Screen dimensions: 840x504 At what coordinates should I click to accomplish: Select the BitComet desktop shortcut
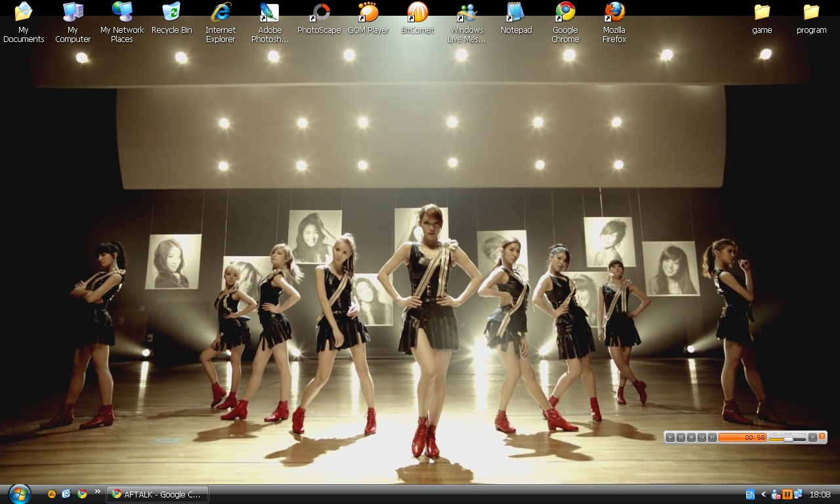(x=417, y=18)
